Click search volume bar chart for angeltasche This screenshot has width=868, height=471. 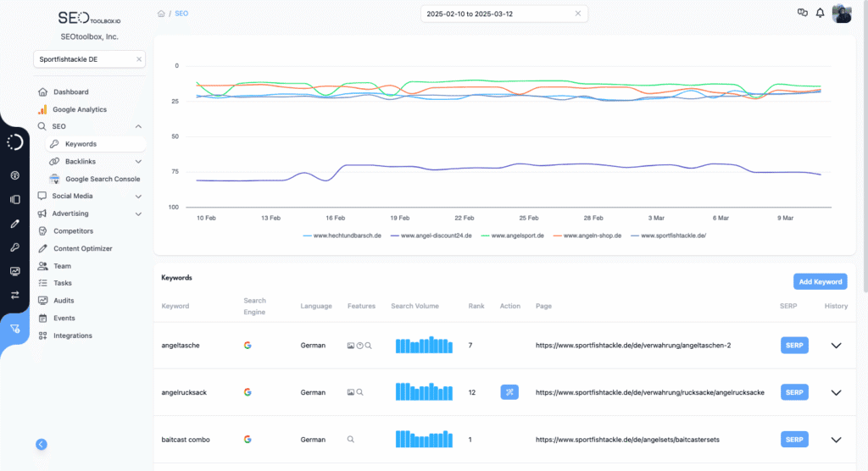coord(424,345)
